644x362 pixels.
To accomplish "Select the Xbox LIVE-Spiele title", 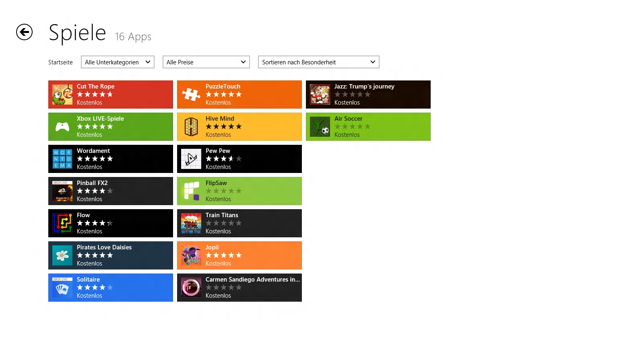I will (100, 119).
